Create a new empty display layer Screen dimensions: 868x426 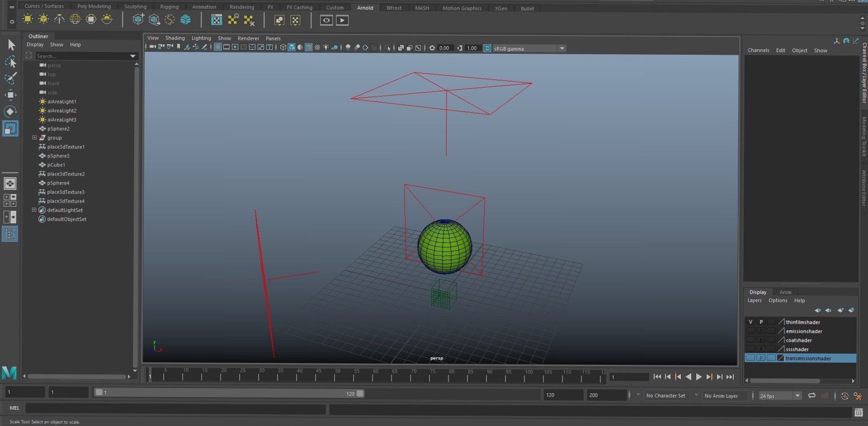[x=841, y=310]
